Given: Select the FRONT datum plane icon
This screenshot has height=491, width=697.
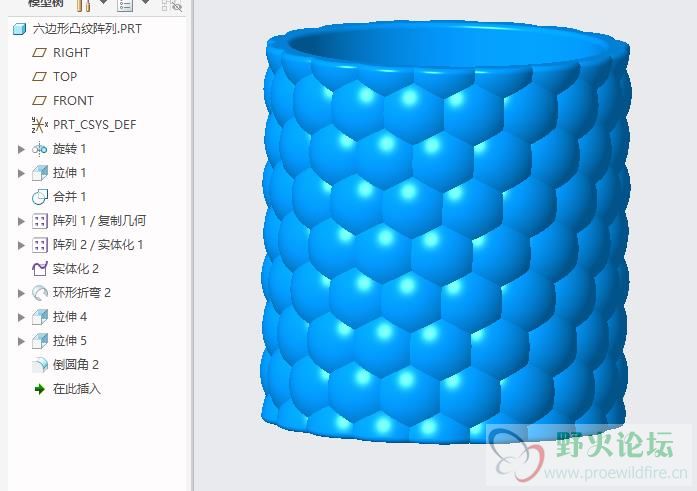Looking at the screenshot, I should point(40,101).
